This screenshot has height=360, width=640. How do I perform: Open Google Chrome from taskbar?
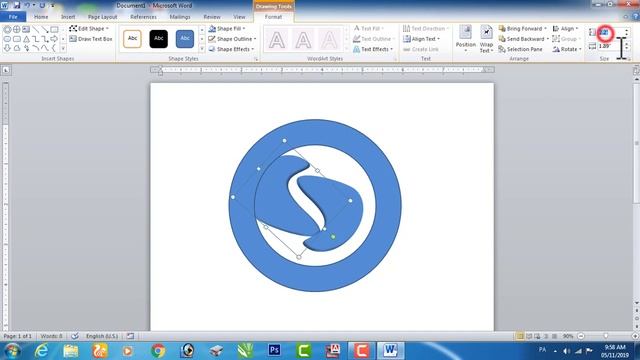tap(158, 351)
